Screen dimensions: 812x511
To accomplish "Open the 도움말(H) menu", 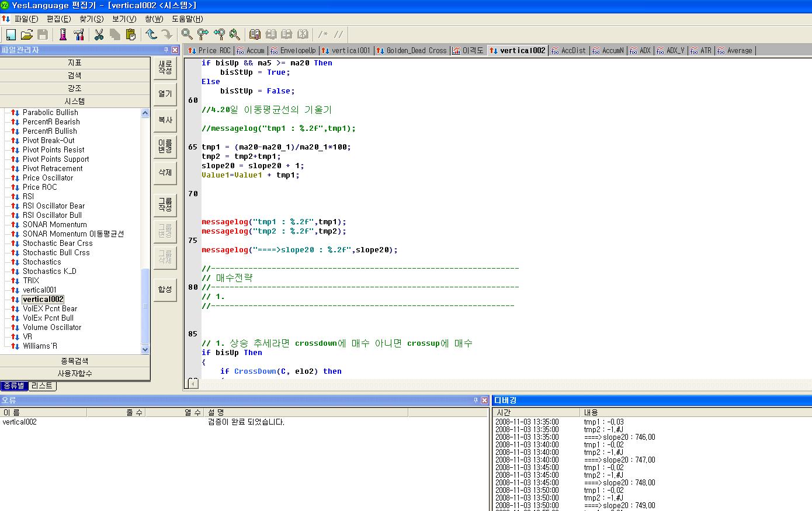I will [188, 19].
